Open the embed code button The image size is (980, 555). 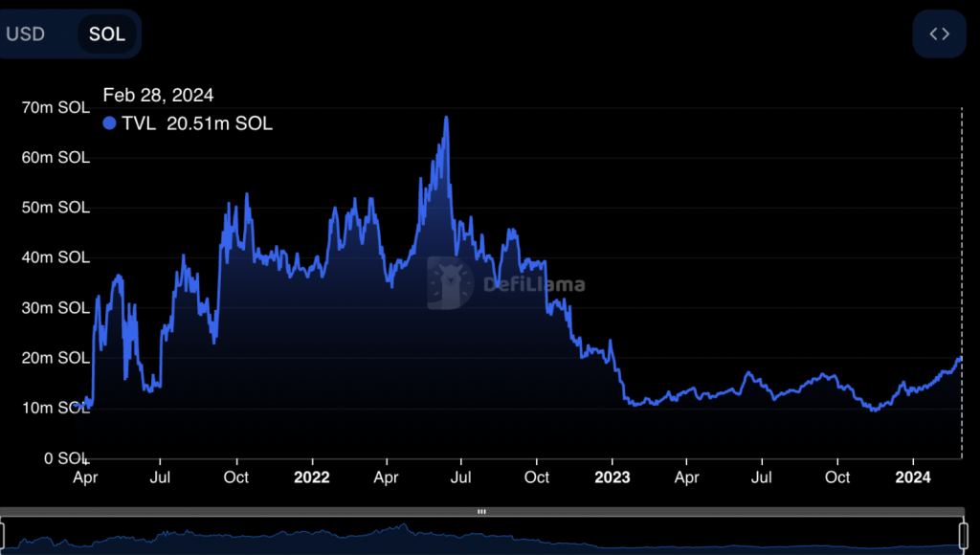939,34
